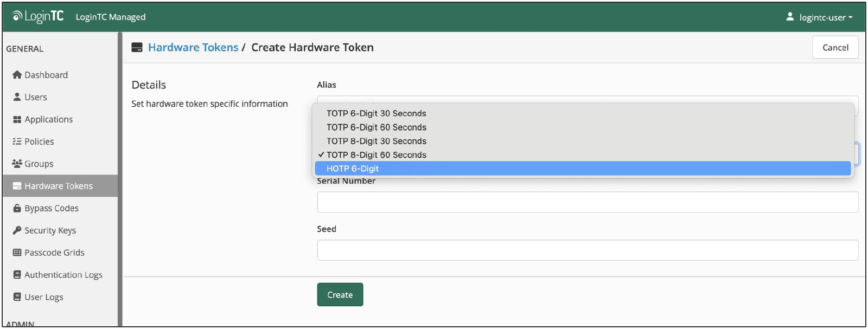The image size is (868, 329).
Task: View Authentication Logs
Action: [x=60, y=275]
